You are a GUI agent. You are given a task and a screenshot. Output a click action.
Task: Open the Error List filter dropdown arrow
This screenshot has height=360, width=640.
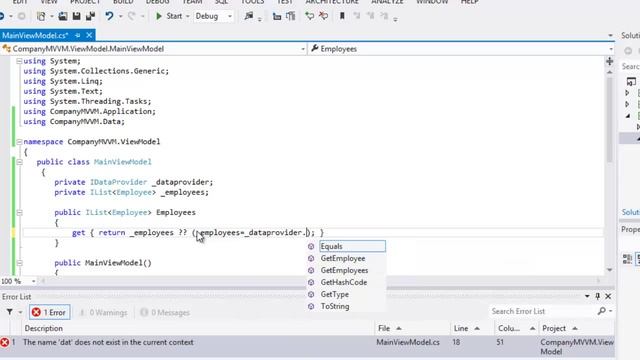coord(20,312)
